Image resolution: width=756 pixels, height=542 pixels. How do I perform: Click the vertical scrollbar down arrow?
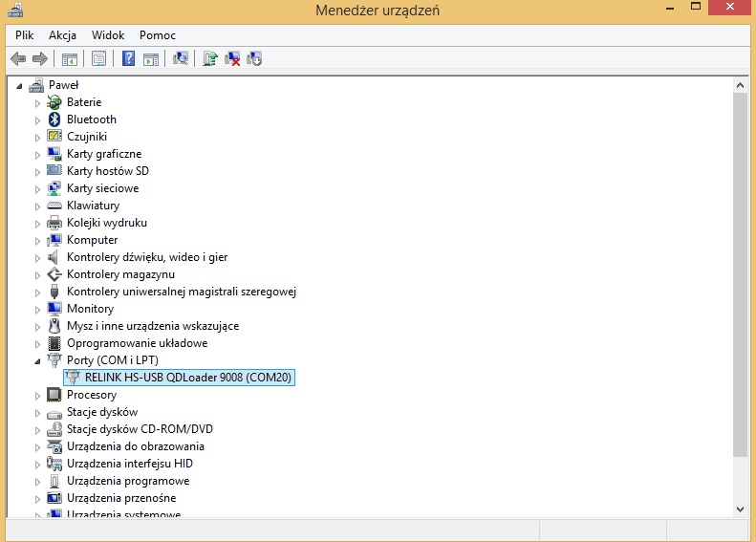[740, 509]
